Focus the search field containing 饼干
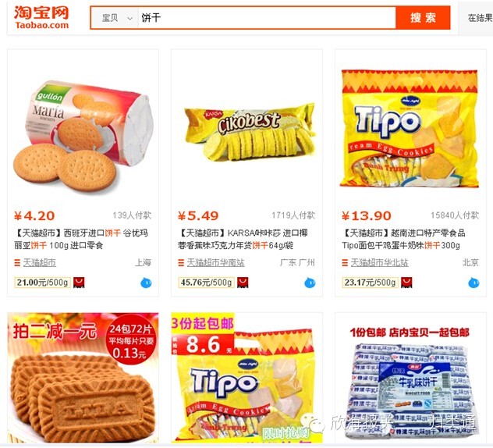Image resolution: width=493 pixels, height=448 pixels. (267, 18)
